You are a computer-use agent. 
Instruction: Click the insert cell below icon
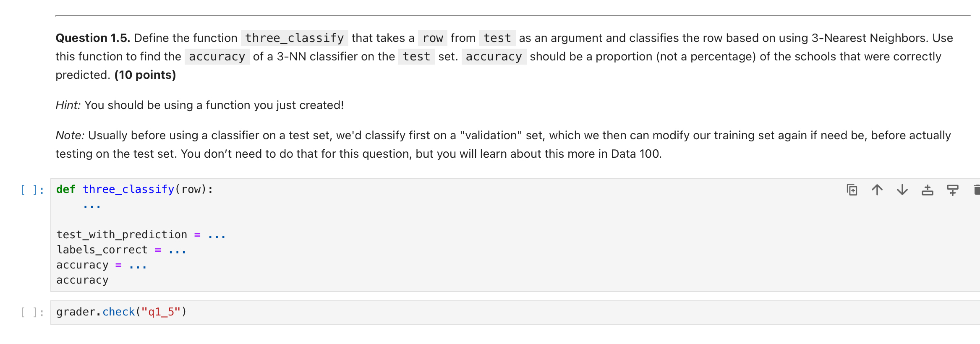click(952, 190)
